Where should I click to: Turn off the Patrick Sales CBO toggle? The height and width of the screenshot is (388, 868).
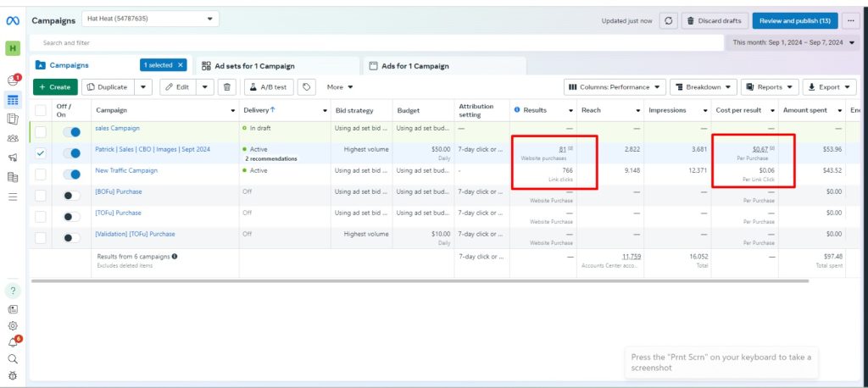click(71, 153)
